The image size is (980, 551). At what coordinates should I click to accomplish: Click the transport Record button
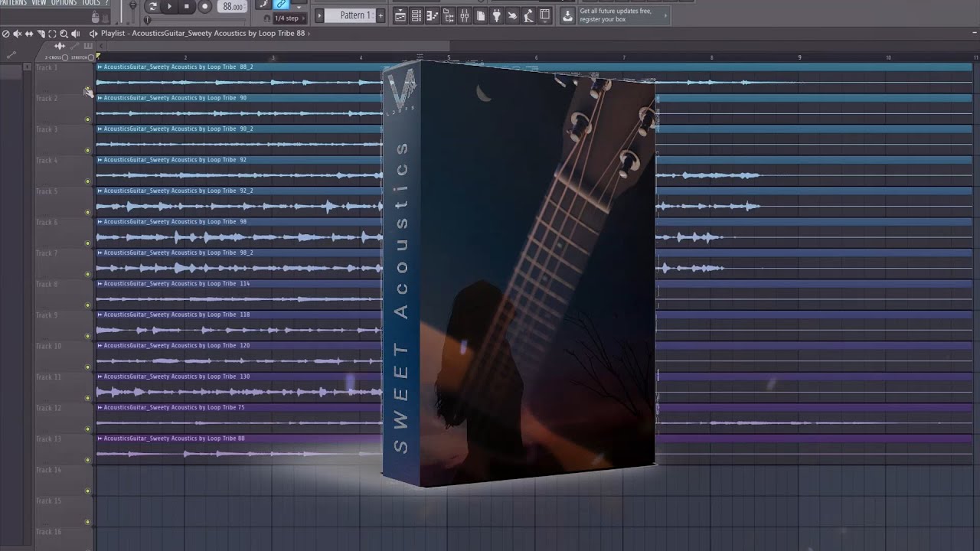[x=204, y=6]
